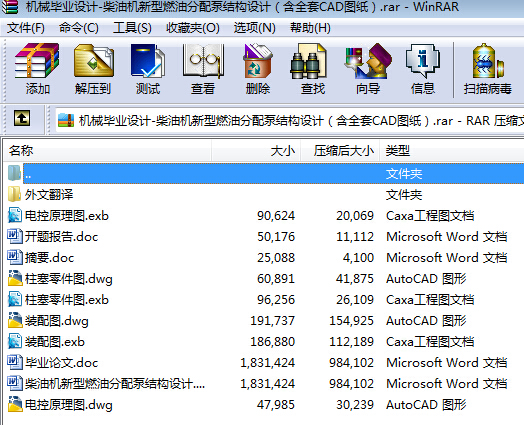Click the parent folder '..' icon
The image size is (524, 425).
pyautogui.click(x=14, y=173)
